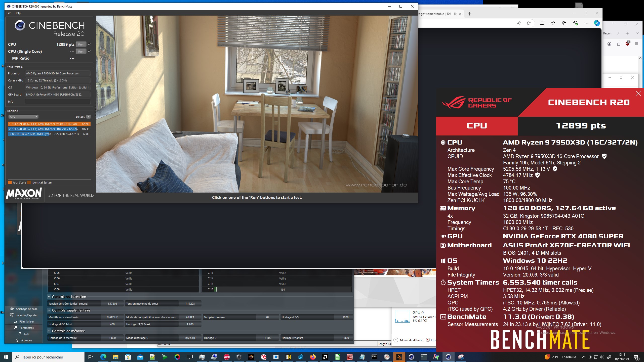Viewport: 644px width, 362px height.
Task: Click the Info input field in Your System
Action: 58,102
